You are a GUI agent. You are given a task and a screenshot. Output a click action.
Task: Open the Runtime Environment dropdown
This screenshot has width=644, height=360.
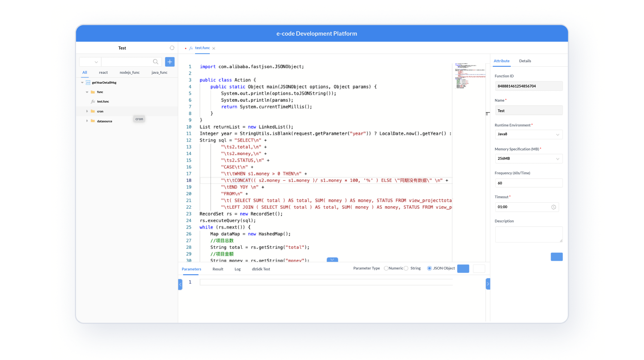558,134
